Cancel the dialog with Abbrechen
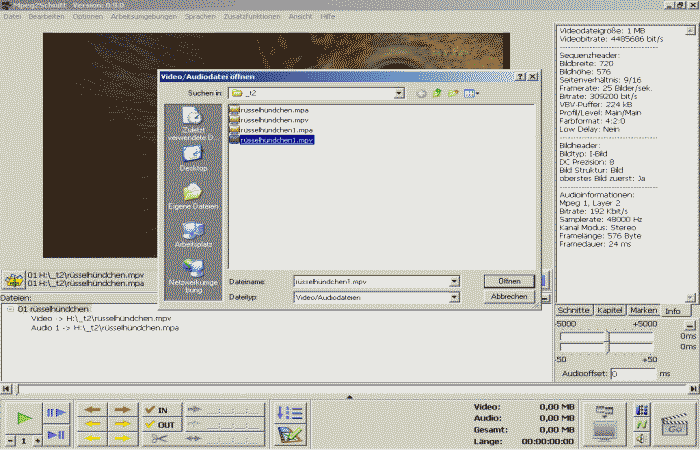The height and width of the screenshot is (450, 700). [509, 297]
